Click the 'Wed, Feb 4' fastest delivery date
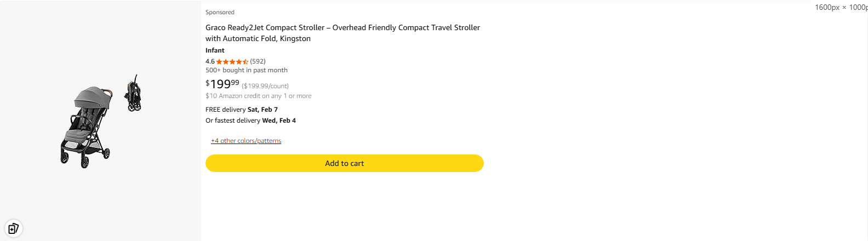The height and width of the screenshot is (241, 868). 279,120
